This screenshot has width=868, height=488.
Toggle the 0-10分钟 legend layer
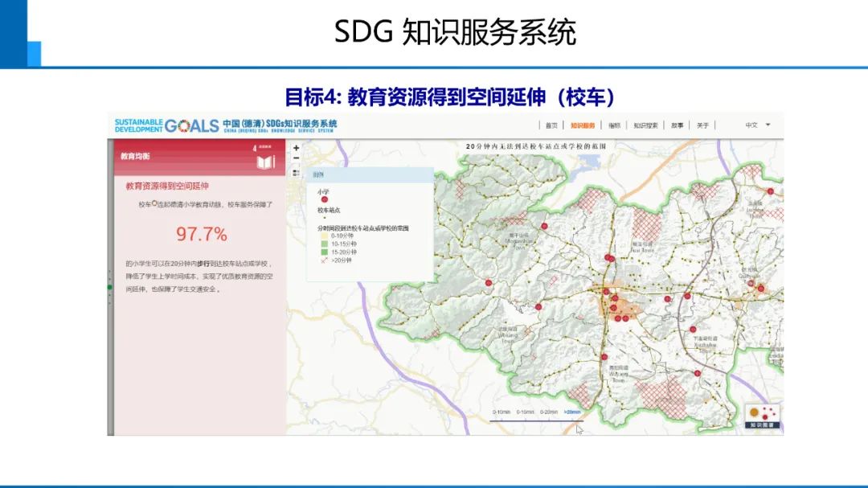(324, 237)
